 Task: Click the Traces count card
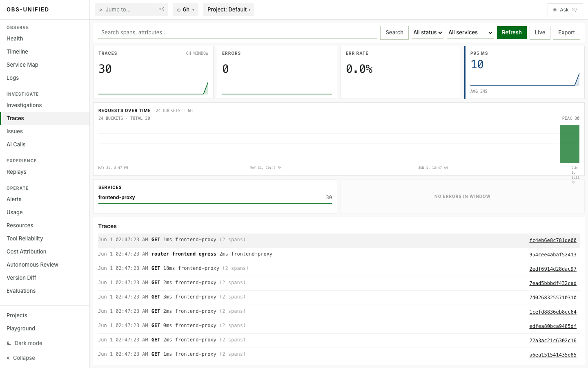[x=153, y=72]
